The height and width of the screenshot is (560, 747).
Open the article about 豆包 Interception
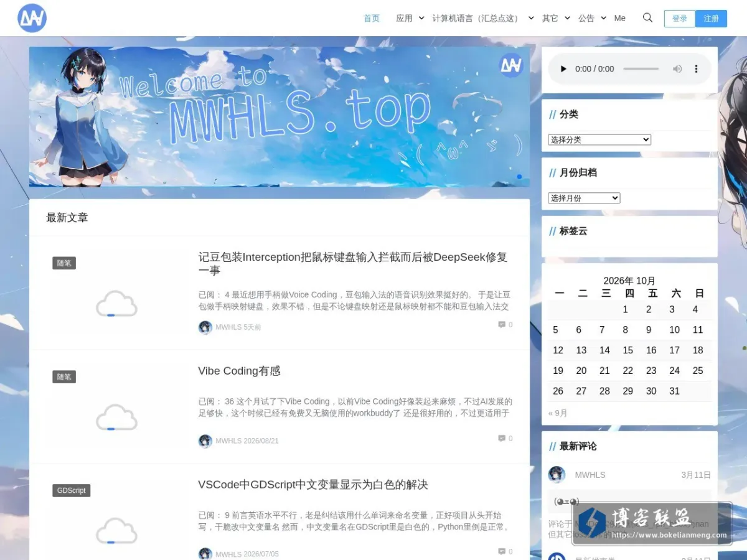click(353, 264)
